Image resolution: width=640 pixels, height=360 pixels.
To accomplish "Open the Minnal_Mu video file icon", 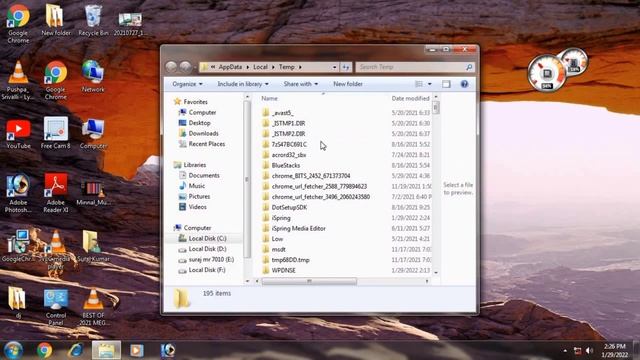I will coord(93,193).
